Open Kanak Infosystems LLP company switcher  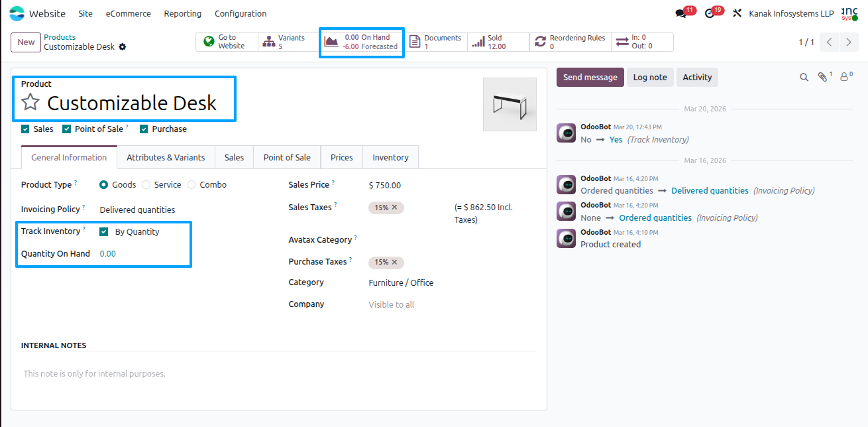(791, 13)
